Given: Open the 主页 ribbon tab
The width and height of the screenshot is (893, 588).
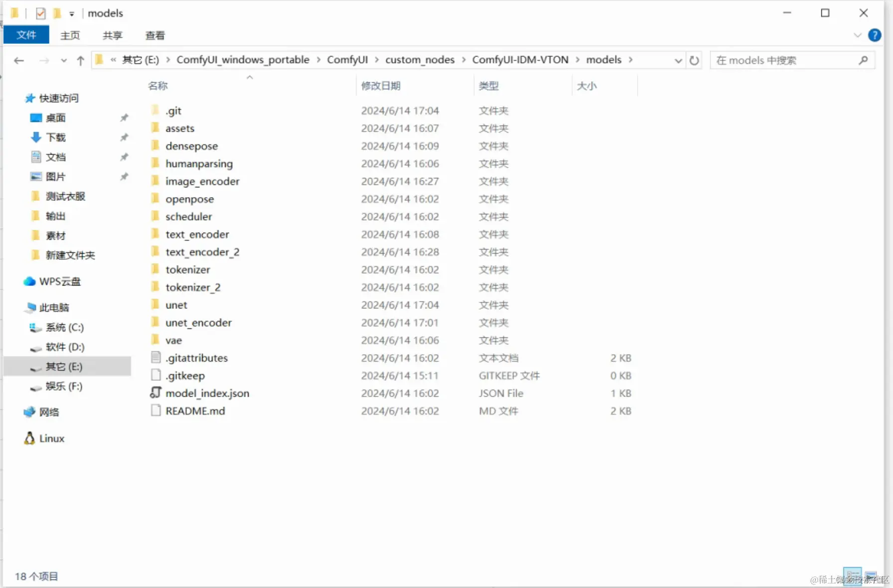Looking at the screenshot, I should (70, 35).
